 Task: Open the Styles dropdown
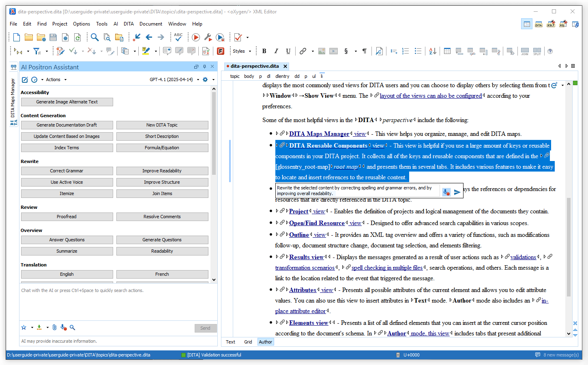(x=242, y=51)
